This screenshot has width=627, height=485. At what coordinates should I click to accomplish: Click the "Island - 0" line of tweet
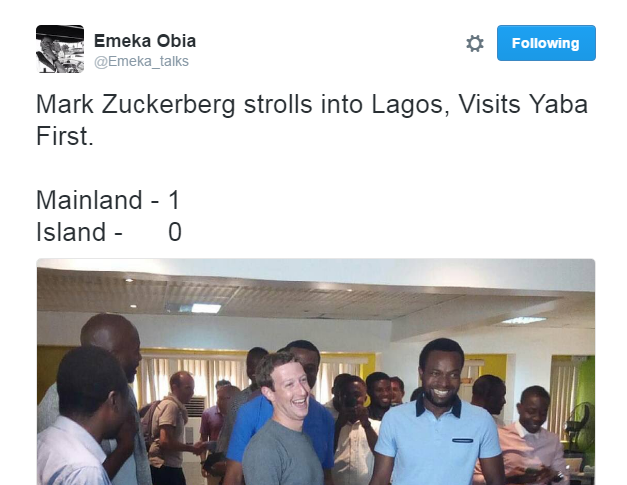click(109, 232)
